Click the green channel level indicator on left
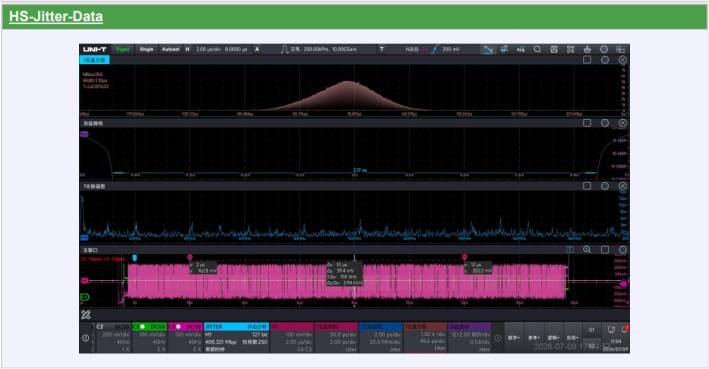This screenshot has height=369, width=709. pos(85,297)
